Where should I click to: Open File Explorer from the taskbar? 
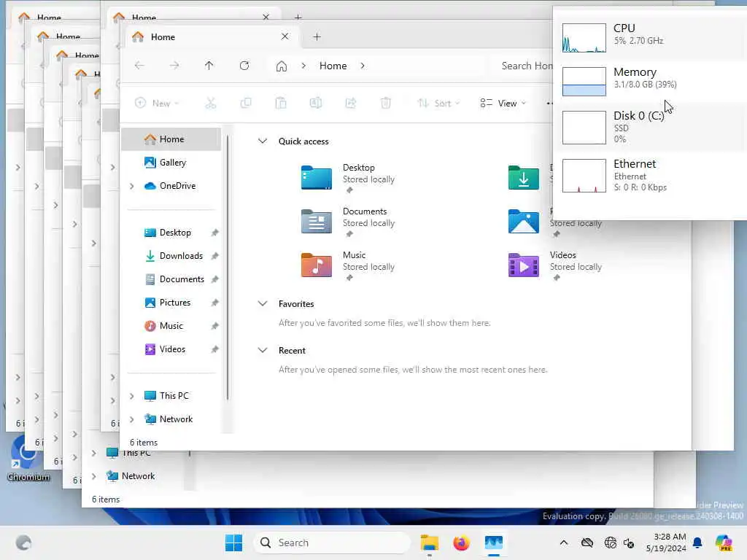[429, 542]
